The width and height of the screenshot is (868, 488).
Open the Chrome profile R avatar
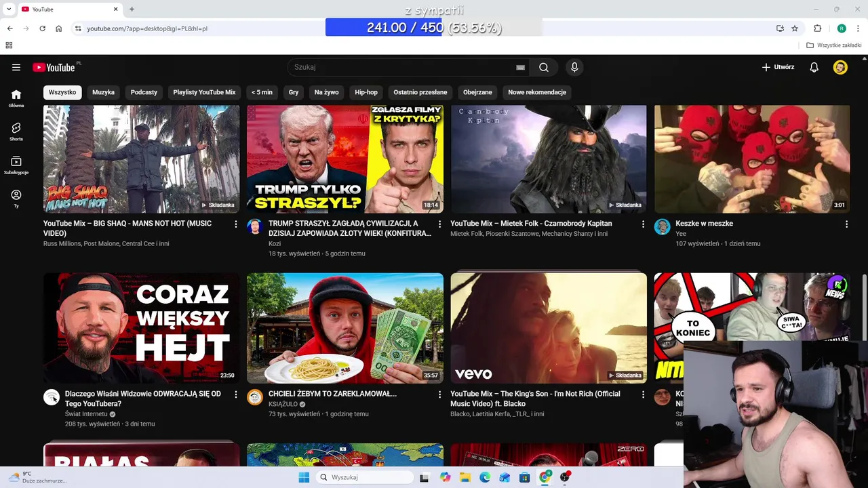842,28
